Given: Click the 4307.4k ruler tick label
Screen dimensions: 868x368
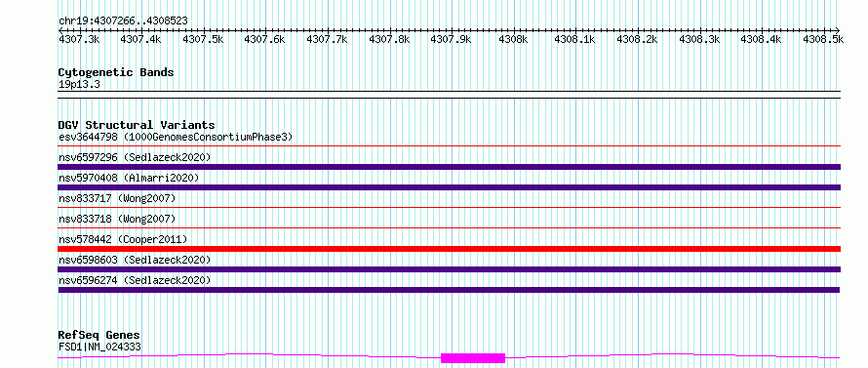Looking at the screenshot, I should tap(140, 39).
